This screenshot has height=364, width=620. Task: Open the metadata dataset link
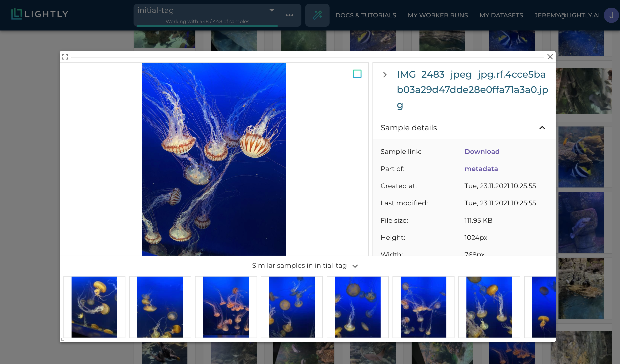481,169
